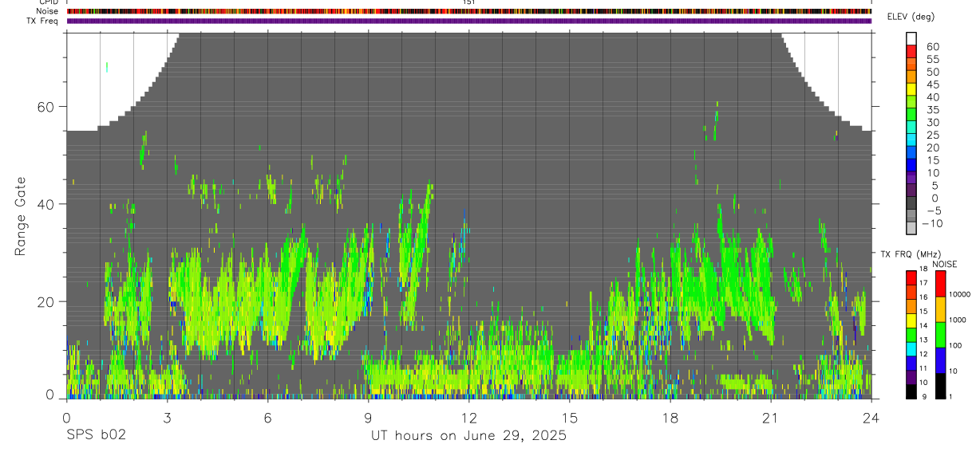Pick the black bottom swatch of TX FRQ bar

click(x=911, y=391)
